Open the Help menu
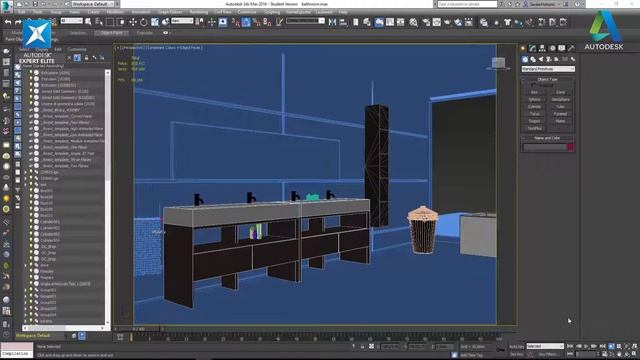640x360 pixels. point(343,12)
